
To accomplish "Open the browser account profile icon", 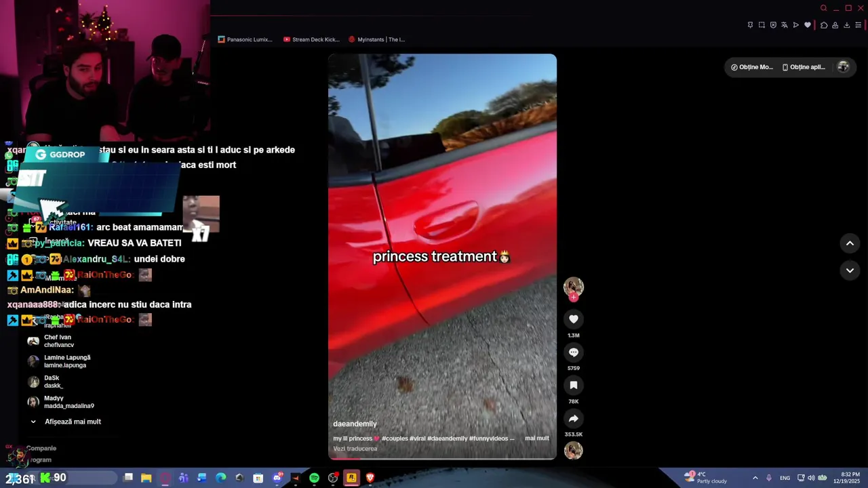I will pyautogui.click(x=835, y=25).
